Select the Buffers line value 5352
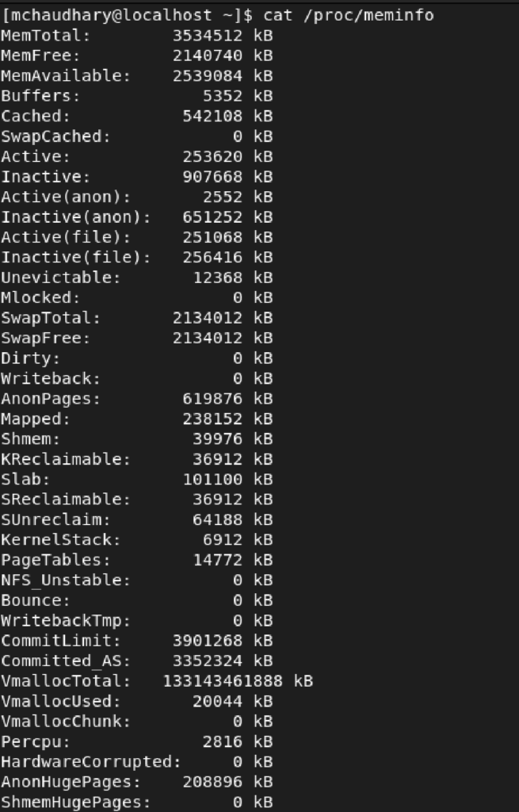Image resolution: width=519 pixels, height=812 pixels. coord(222,96)
